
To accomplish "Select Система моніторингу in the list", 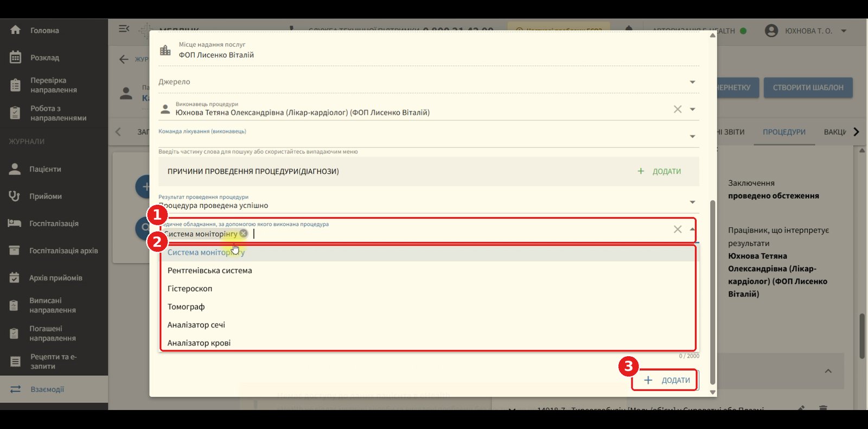I will [429, 253].
